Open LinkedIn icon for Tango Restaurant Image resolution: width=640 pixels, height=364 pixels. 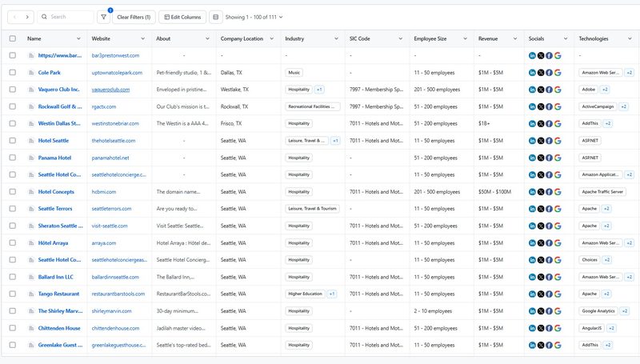(x=532, y=294)
